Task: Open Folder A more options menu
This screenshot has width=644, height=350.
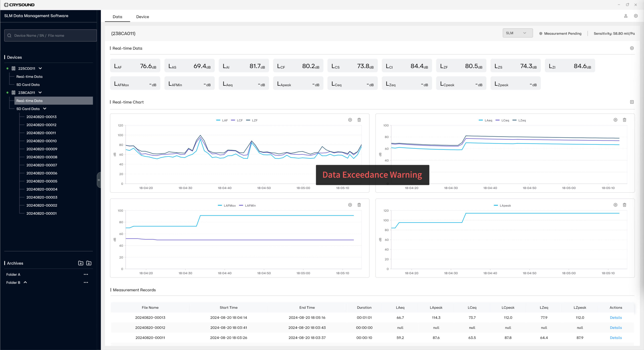Action: coord(86,274)
